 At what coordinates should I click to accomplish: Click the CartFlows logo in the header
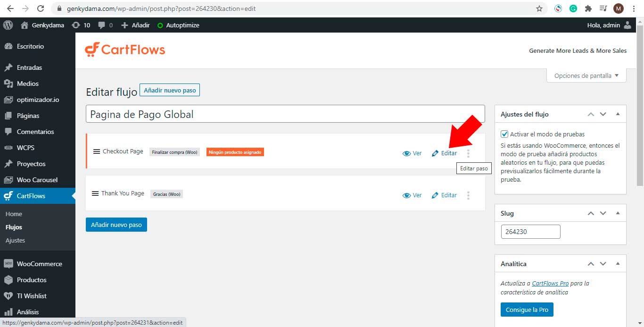[x=125, y=50]
